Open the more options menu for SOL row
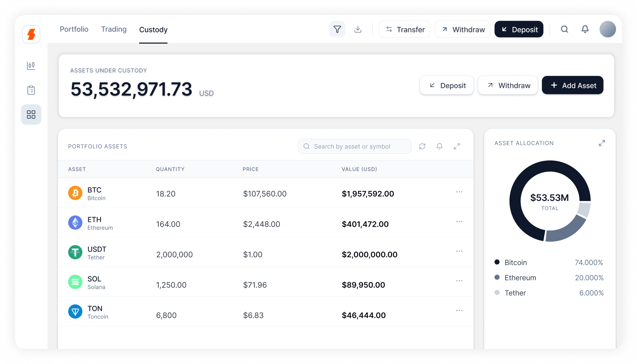Viewport: 637px width, 364px height. [459, 281]
